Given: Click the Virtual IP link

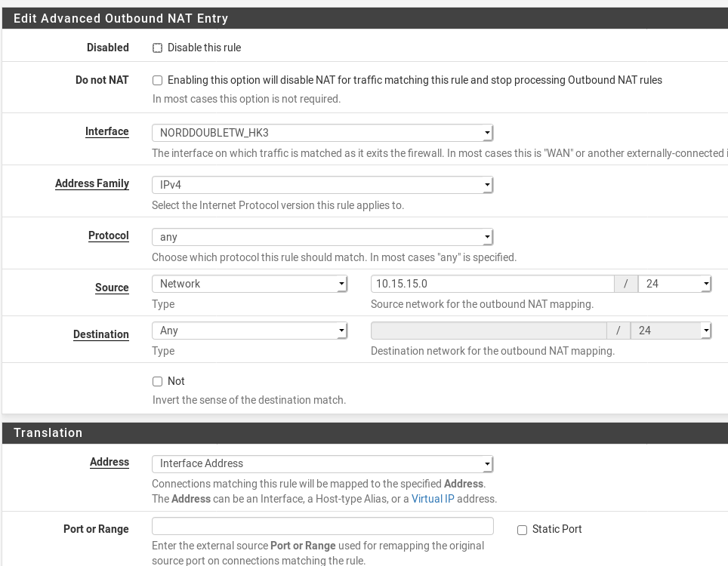Looking at the screenshot, I should pos(433,499).
